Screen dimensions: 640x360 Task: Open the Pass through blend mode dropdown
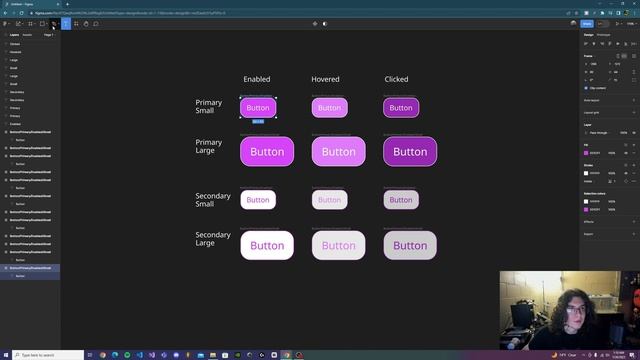pos(598,133)
